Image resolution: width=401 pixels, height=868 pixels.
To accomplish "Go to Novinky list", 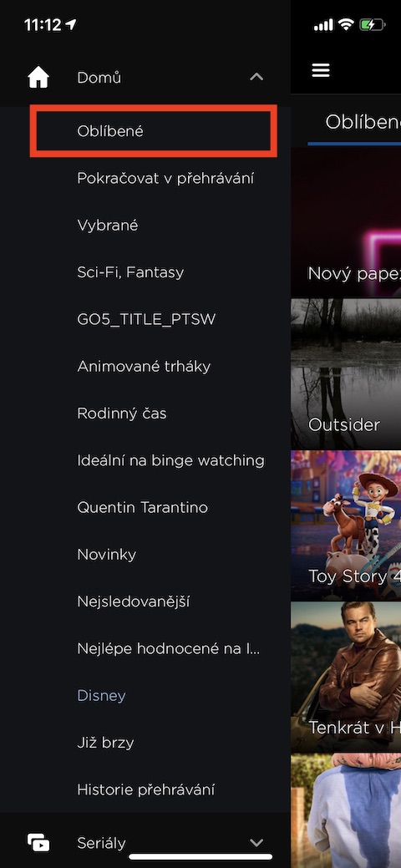I will coord(107,554).
